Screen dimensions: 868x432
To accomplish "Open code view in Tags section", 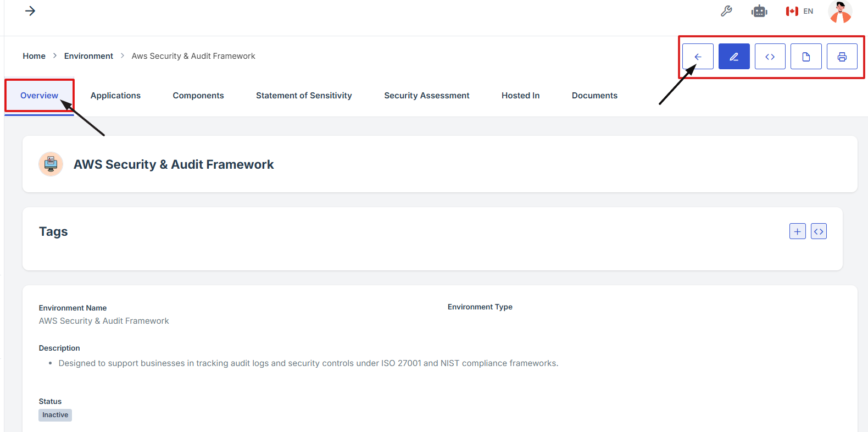I will pos(819,231).
